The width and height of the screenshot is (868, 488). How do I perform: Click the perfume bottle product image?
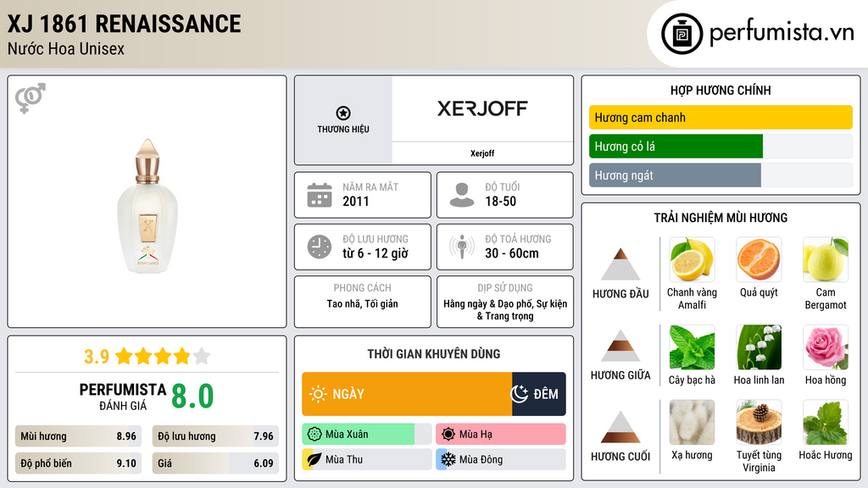147,207
